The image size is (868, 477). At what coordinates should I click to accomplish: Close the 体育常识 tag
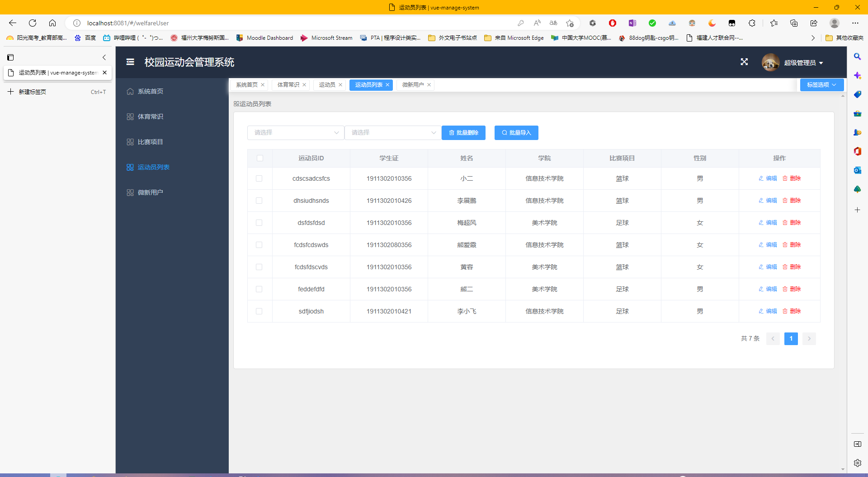point(304,85)
